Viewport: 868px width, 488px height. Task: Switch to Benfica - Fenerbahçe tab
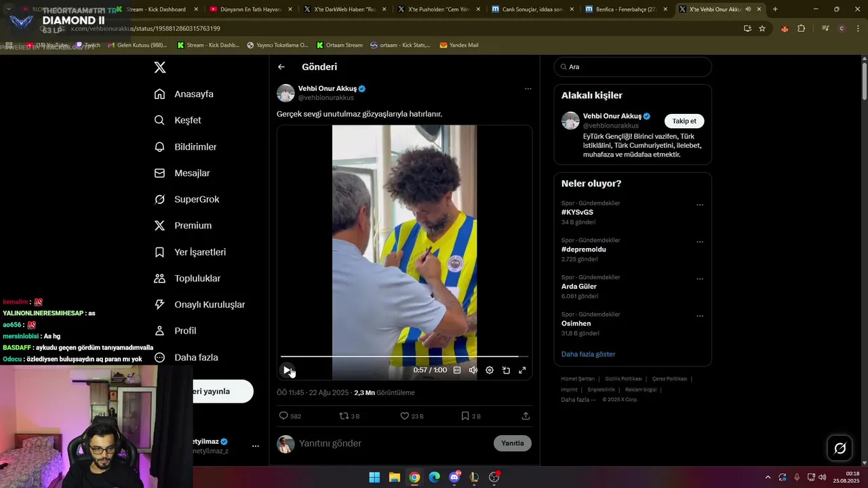[627, 9]
